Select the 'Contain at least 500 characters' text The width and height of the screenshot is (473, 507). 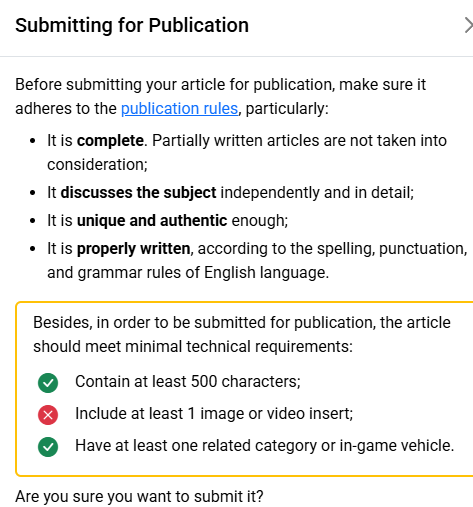[x=188, y=381]
